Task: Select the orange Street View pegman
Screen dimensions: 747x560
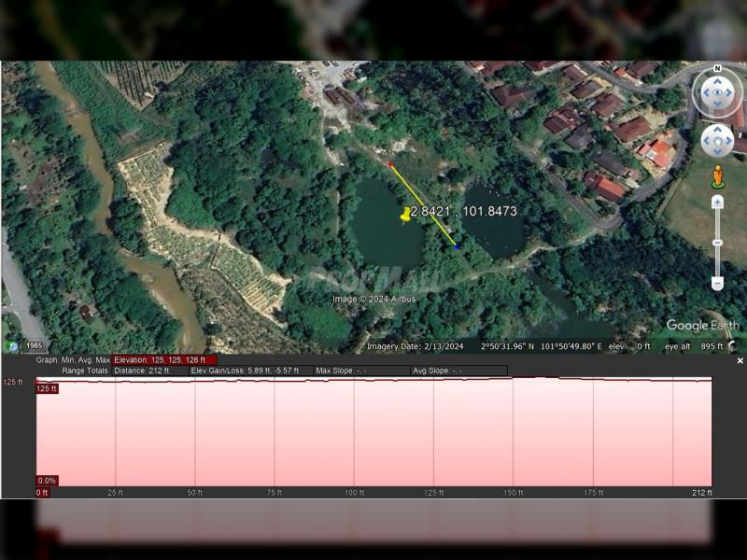Action: coord(717,175)
